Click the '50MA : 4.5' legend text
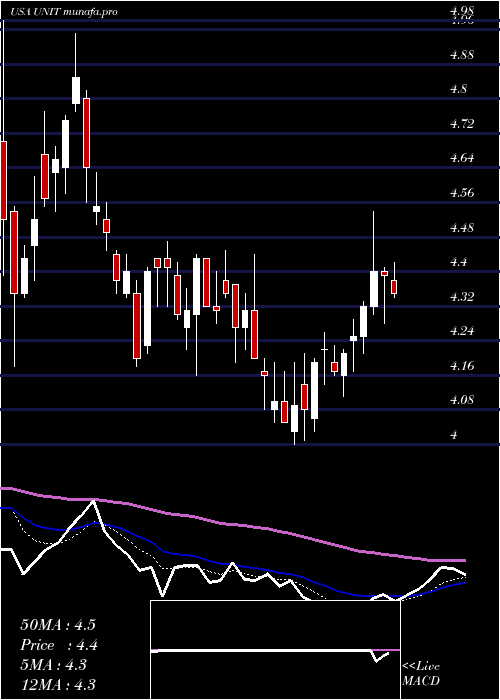 (58, 625)
